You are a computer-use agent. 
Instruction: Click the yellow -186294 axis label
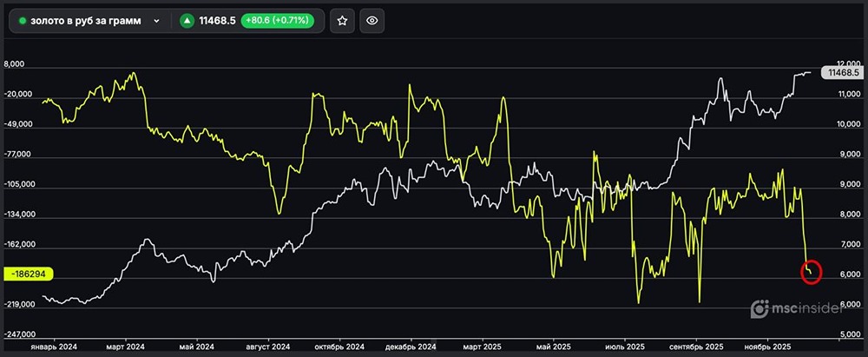click(x=30, y=274)
